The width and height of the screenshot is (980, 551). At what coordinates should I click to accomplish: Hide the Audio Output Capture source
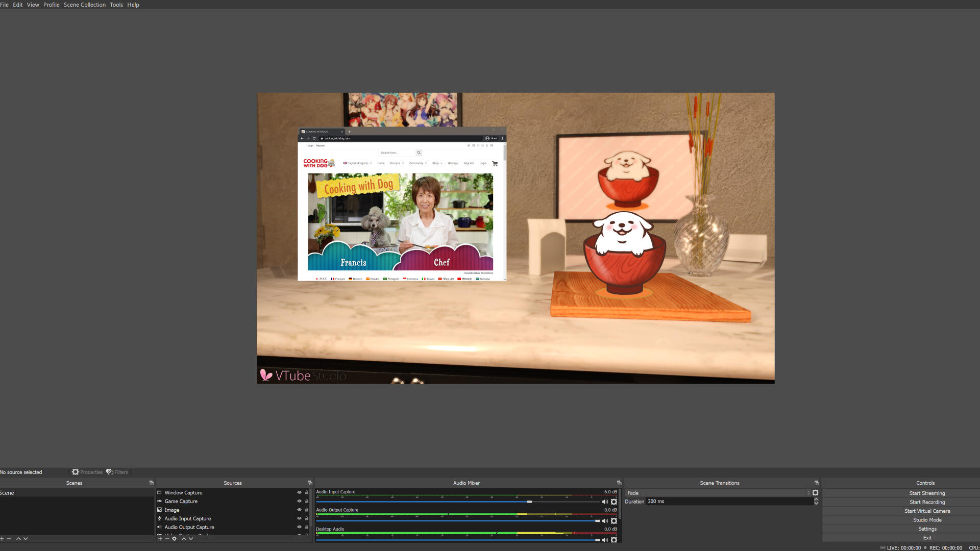click(x=299, y=528)
